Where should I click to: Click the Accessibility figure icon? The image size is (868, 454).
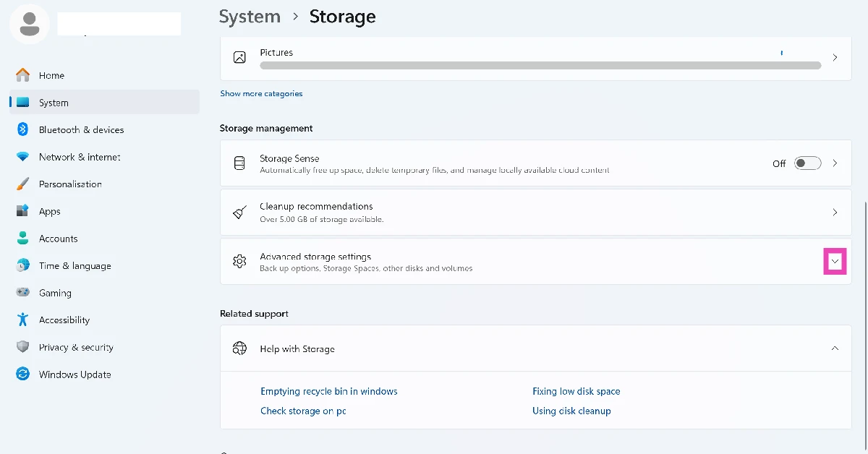pos(22,320)
